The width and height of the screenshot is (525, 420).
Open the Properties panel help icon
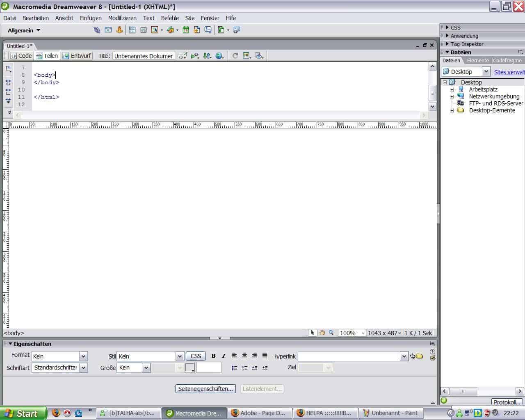tap(432, 352)
